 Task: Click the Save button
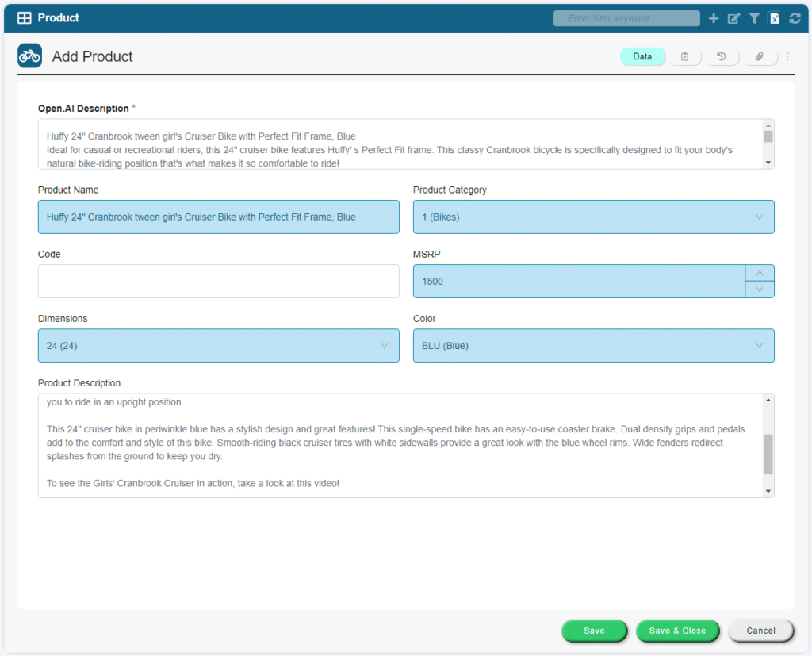pos(594,631)
